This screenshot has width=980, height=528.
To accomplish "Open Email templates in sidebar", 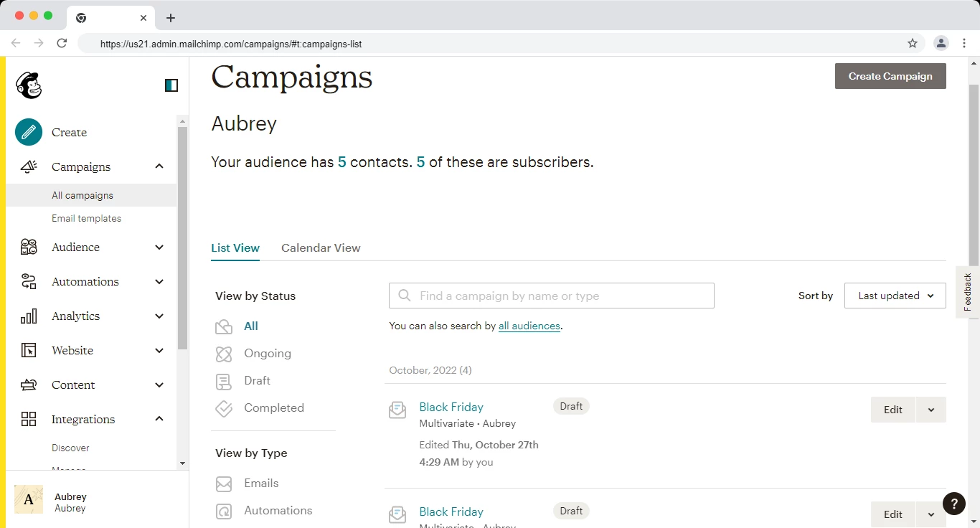I will point(86,218).
